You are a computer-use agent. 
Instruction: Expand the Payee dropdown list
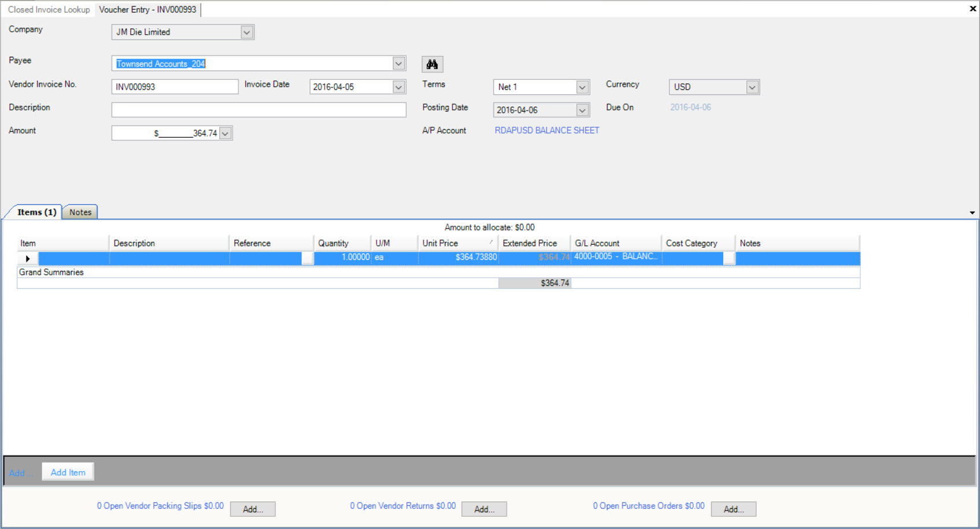pyautogui.click(x=399, y=64)
